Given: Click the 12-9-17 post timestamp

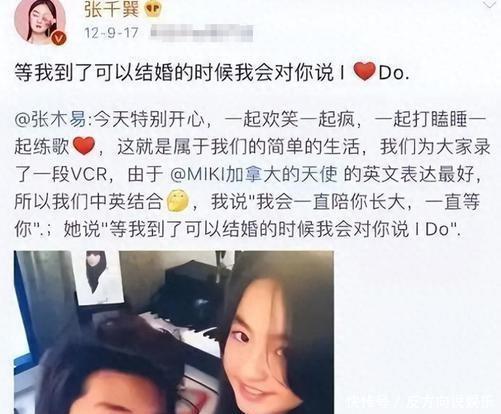Looking at the screenshot, I should 111,33.
